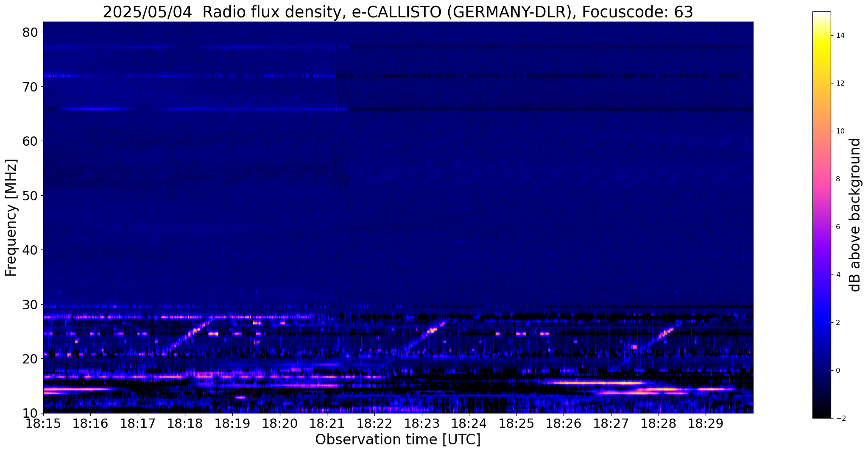The width and height of the screenshot is (868, 452).
Task: Click the 18:29 time tick label
Action: click(706, 423)
